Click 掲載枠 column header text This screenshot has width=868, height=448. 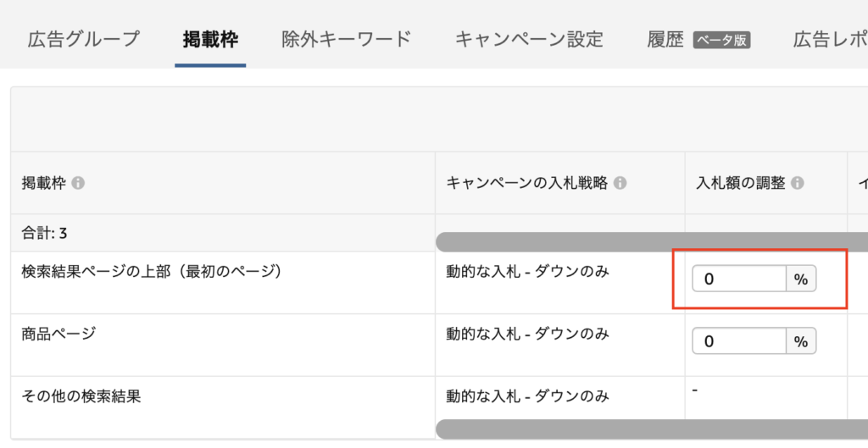44,183
